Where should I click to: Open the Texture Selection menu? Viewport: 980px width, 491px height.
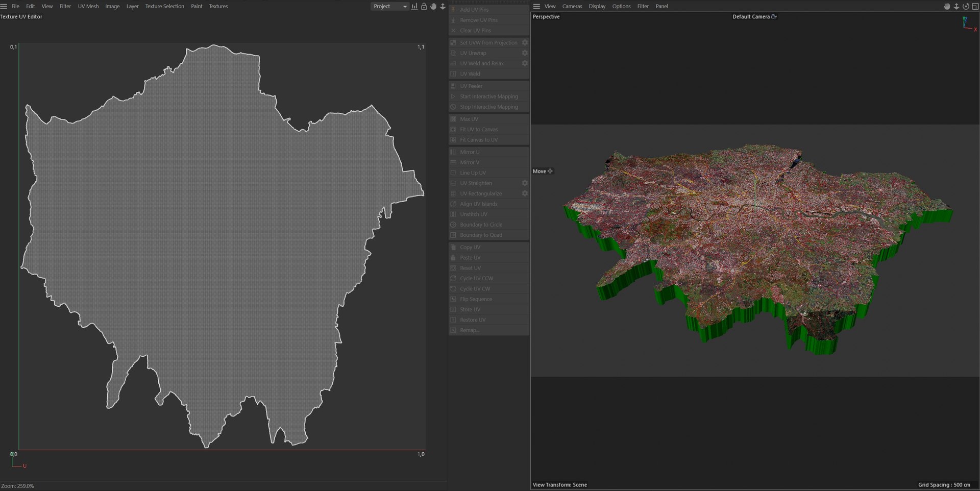click(164, 7)
